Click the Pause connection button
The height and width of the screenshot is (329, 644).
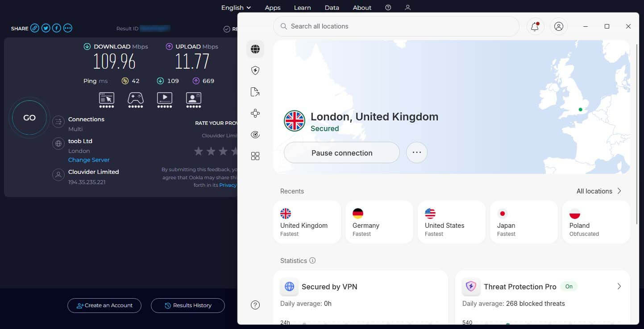(x=342, y=152)
